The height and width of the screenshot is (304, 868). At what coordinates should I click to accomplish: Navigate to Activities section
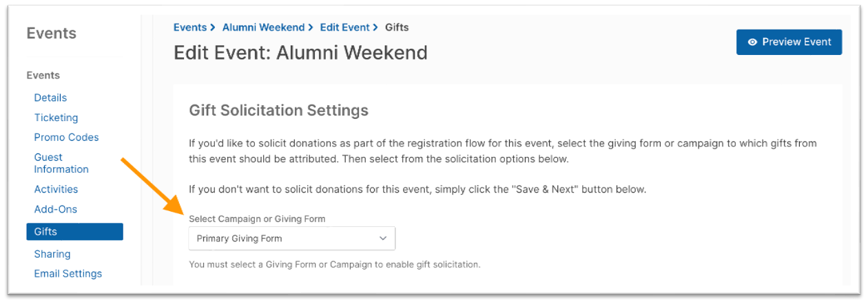click(x=56, y=189)
